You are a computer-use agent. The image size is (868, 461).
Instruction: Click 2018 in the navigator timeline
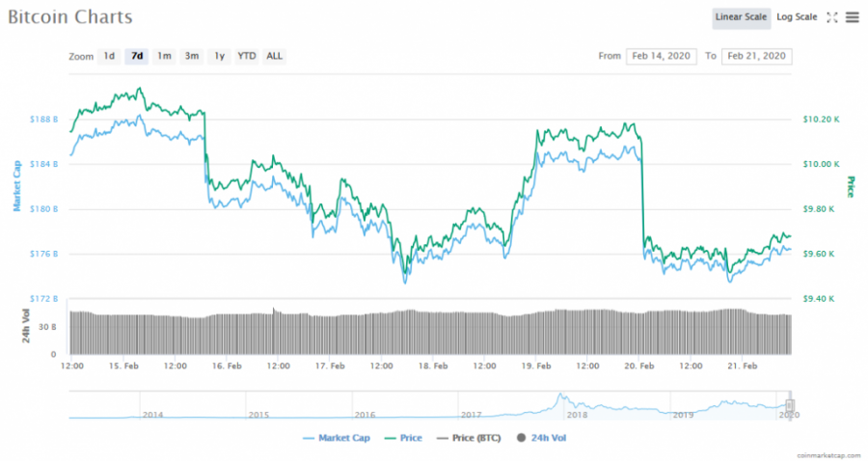pos(577,415)
